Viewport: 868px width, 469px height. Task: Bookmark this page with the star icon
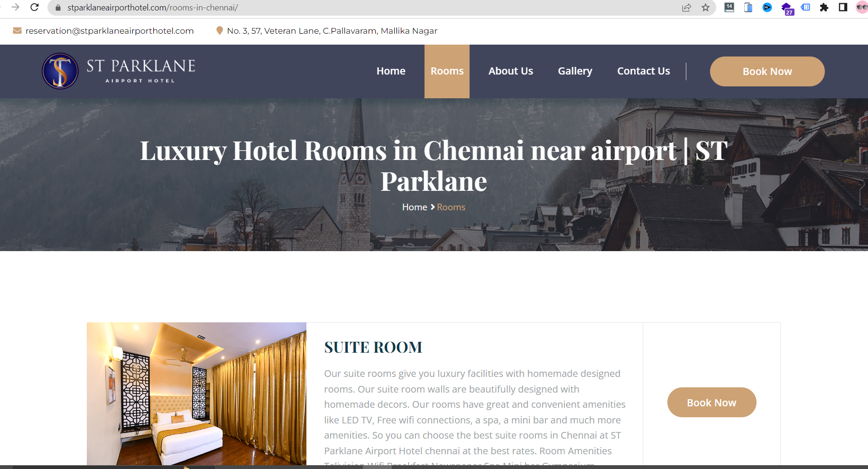706,8
